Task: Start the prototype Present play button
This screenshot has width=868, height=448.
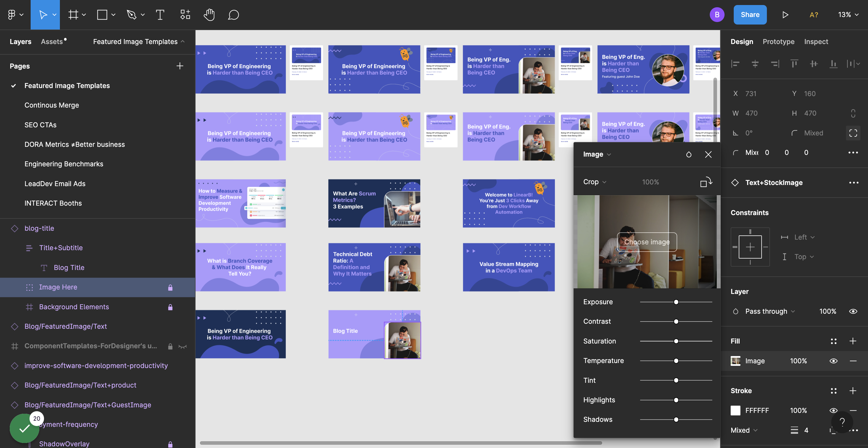Action: point(785,15)
